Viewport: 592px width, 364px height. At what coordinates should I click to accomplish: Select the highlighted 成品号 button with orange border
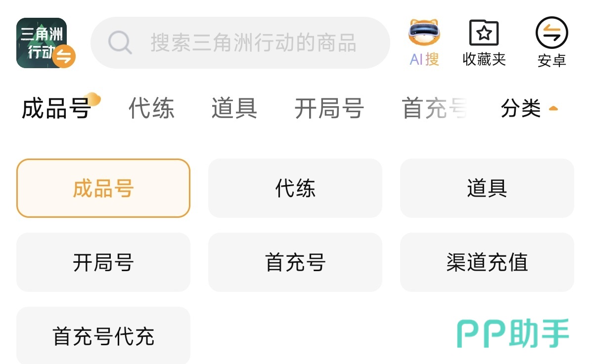click(103, 188)
